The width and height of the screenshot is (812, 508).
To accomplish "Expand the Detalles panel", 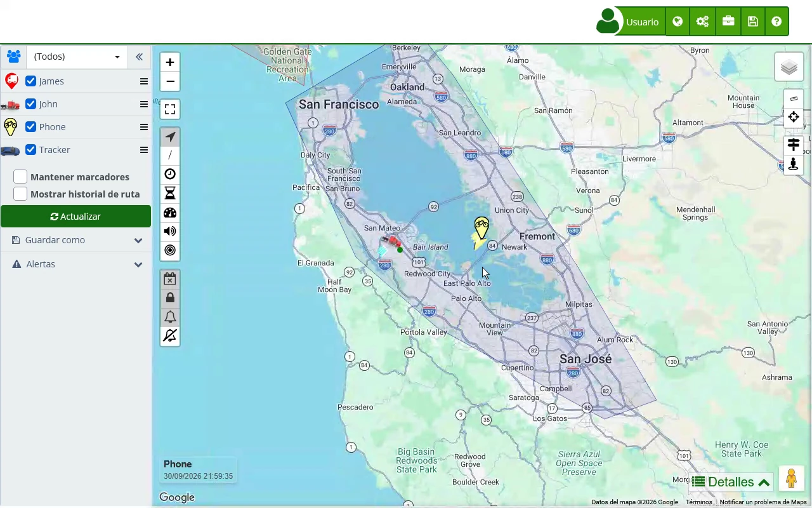I will pyautogui.click(x=731, y=482).
